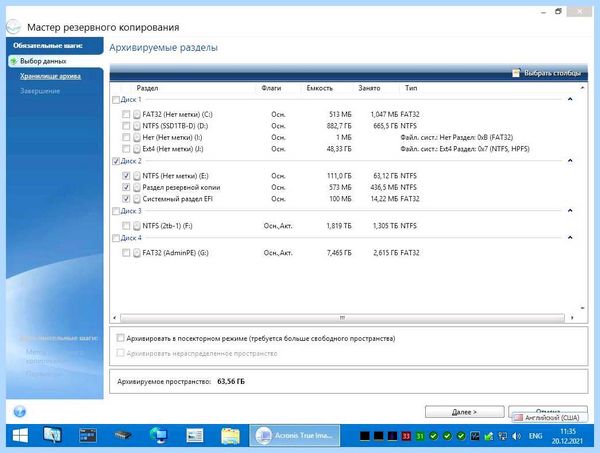
Task: Sort by the Тип column header
Action: [411, 88]
